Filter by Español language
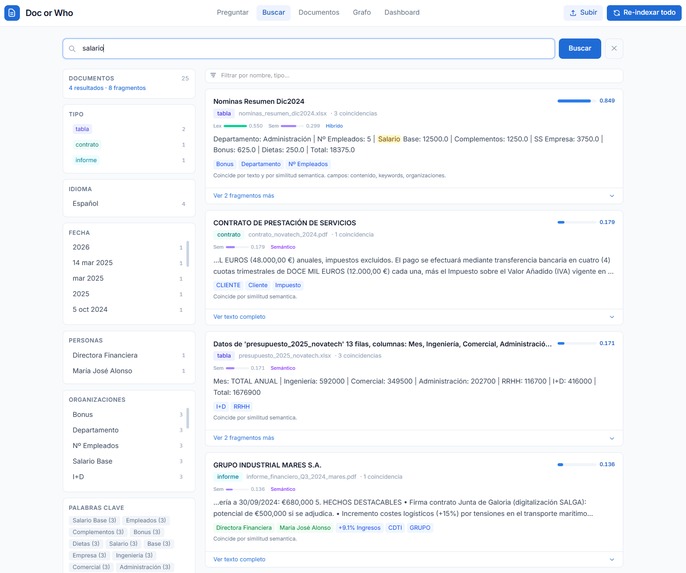This screenshot has height=573, width=686. click(129, 203)
